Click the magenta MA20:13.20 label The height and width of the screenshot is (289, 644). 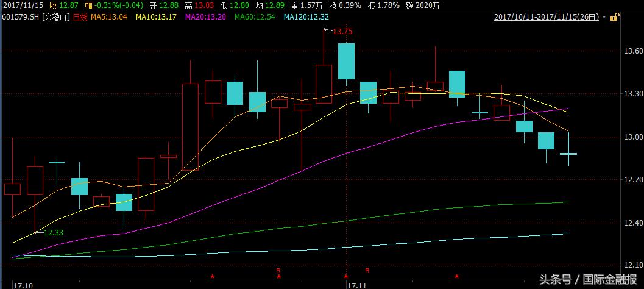click(x=205, y=16)
